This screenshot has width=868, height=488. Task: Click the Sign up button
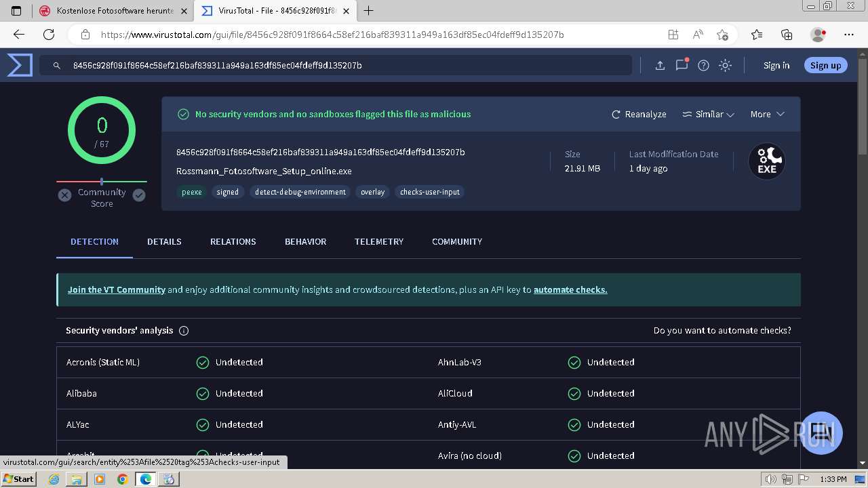click(x=825, y=65)
